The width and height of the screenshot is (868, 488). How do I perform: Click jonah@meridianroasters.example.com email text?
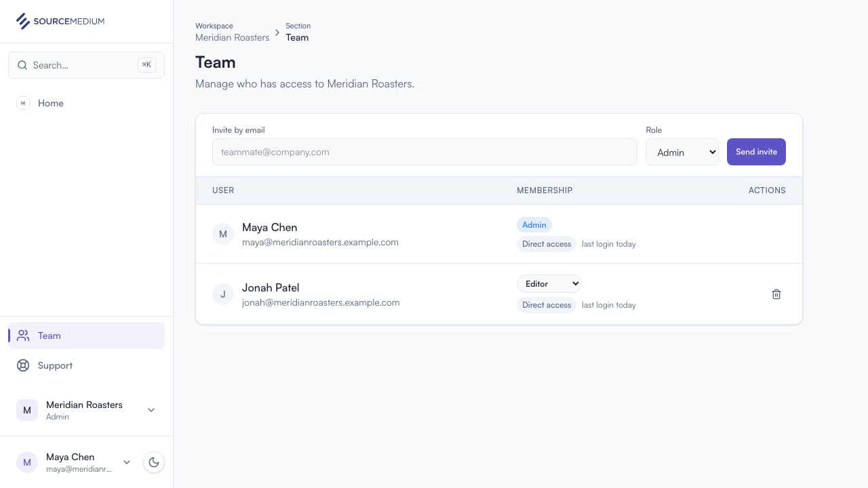pos(321,303)
